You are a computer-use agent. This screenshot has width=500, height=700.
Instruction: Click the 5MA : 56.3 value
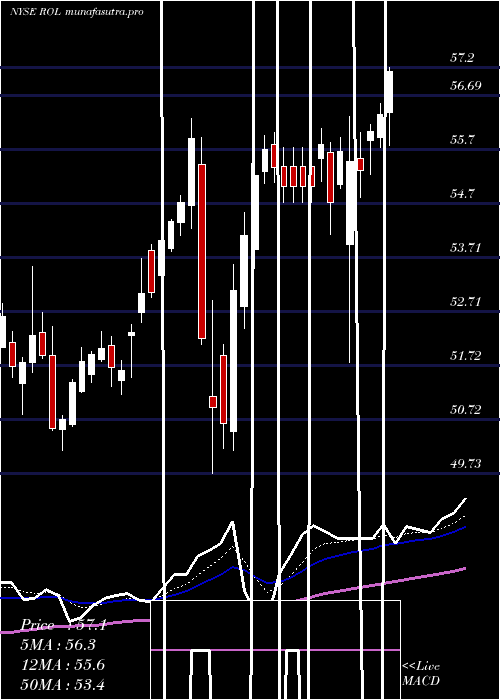coord(58,645)
